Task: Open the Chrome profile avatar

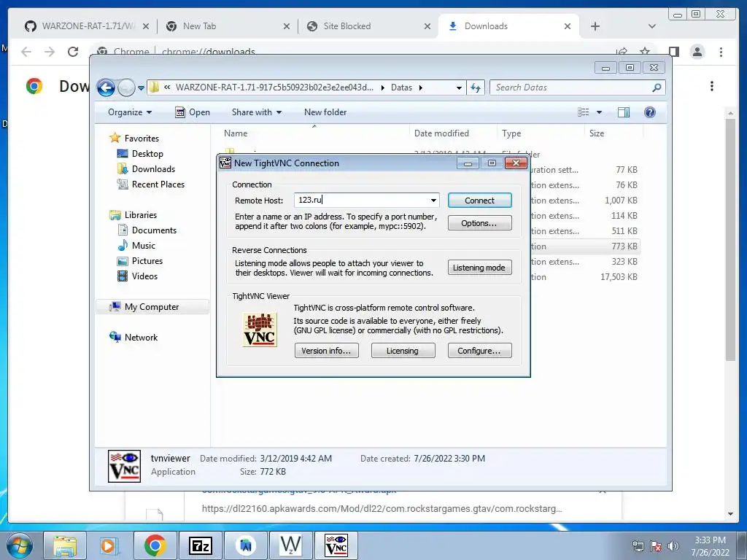Action: (x=697, y=52)
